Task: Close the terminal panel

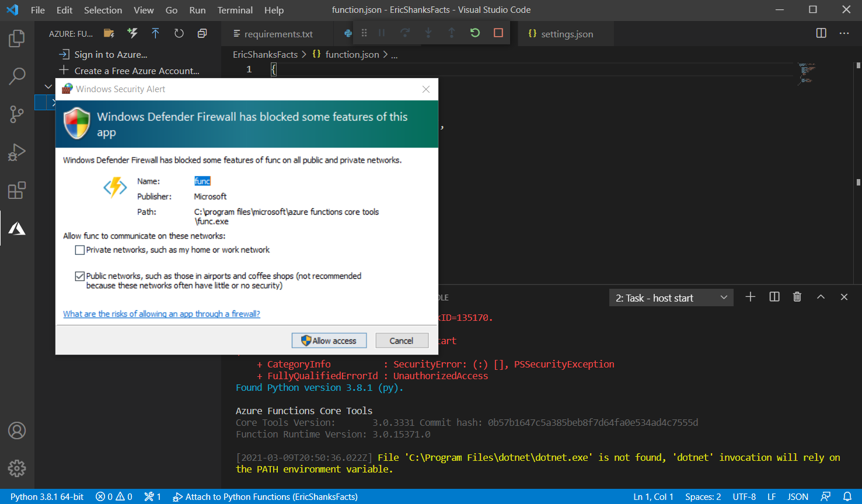Action: [844, 297]
